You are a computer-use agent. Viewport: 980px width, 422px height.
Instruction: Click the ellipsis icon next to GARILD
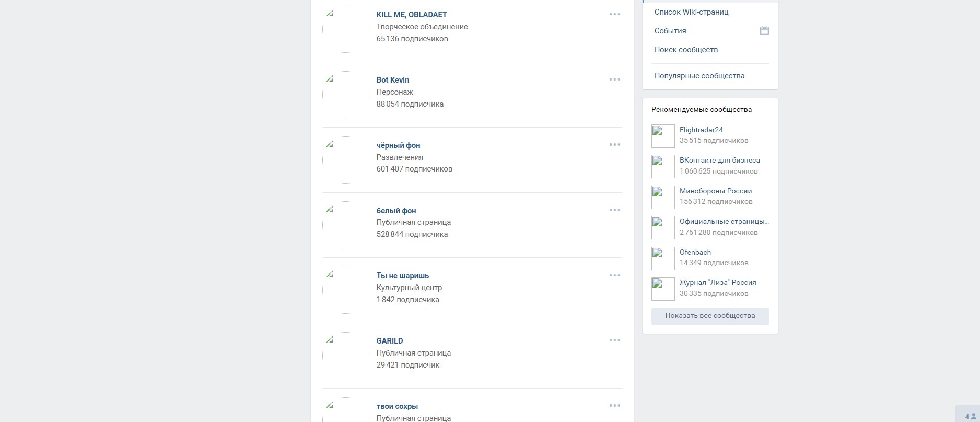point(614,340)
